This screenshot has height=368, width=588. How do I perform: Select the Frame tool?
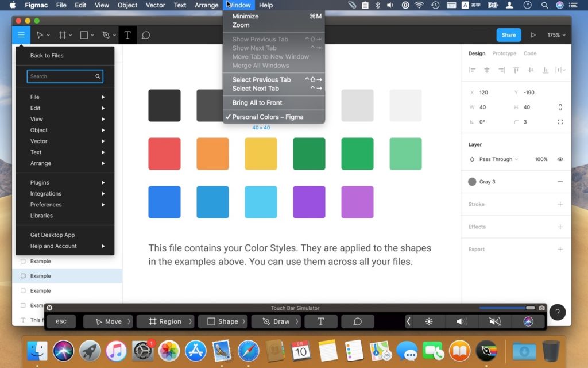coord(61,35)
